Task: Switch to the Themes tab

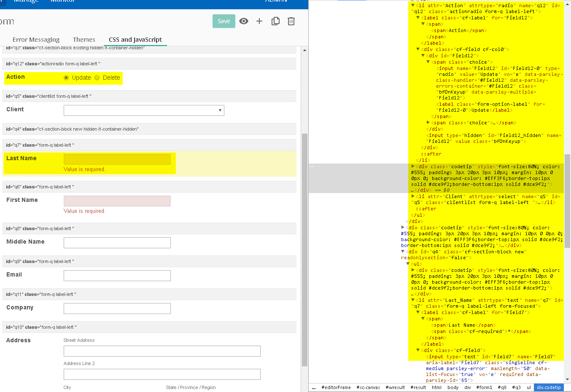Action: pos(84,40)
